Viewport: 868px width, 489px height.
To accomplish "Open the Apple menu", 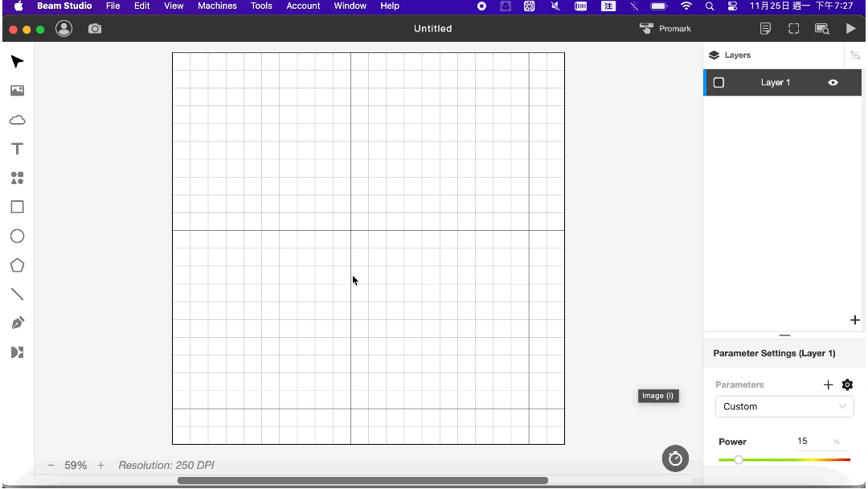I will point(18,6).
